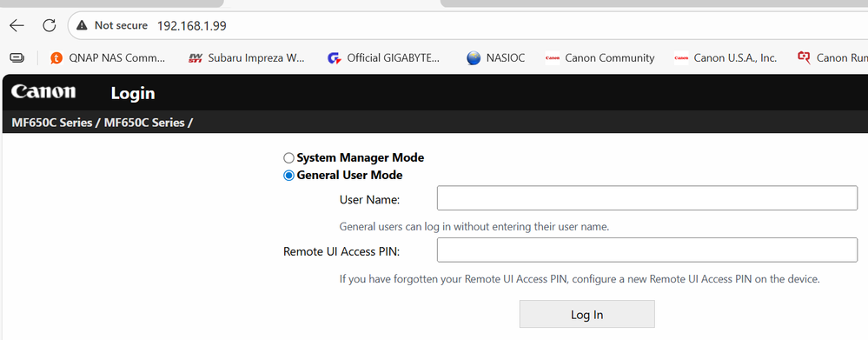The height and width of the screenshot is (340, 868).
Task: Go back with the browser back arrow
Action: [x=17, y=25]
